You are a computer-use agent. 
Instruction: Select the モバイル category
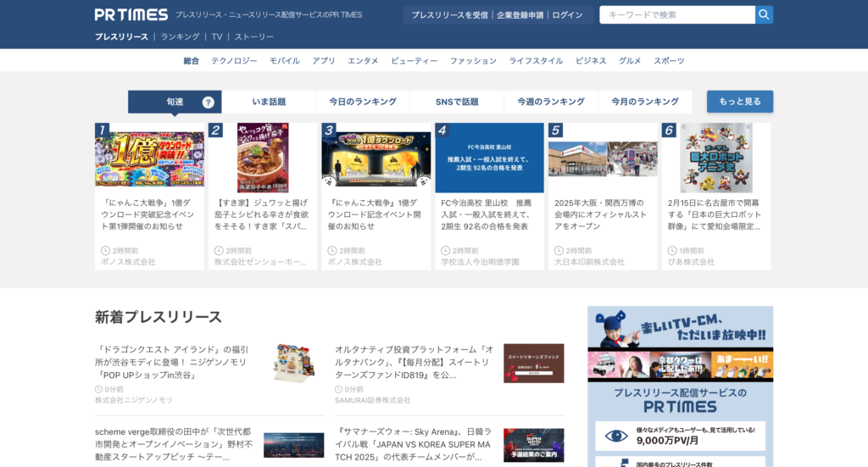285,61
